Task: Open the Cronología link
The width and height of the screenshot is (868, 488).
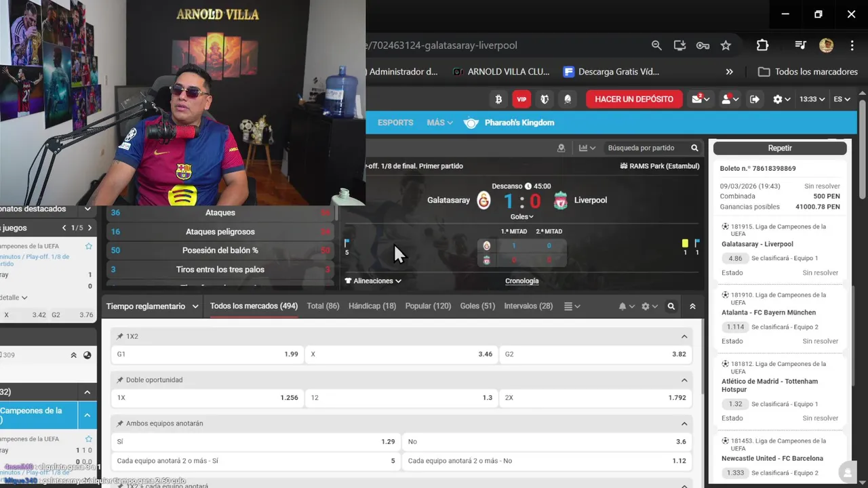Action: tap(521, 281)
